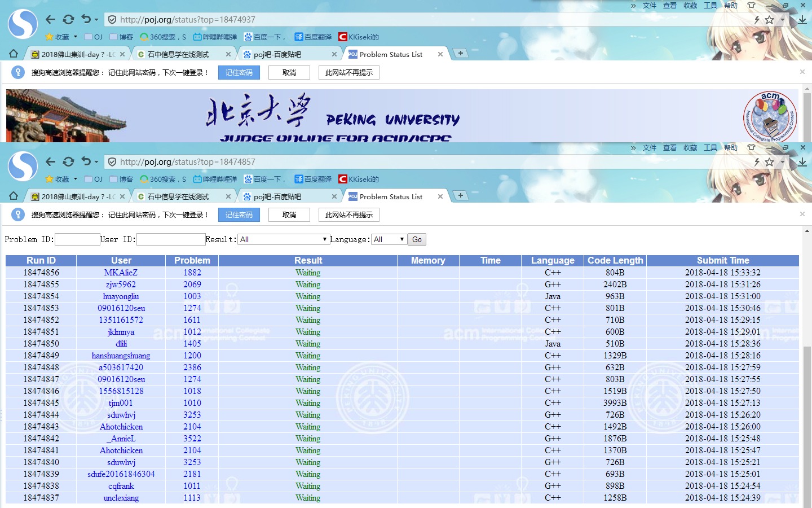Go back in the upper browser window
The image size is (812, 508).
[x=50, y=20]
